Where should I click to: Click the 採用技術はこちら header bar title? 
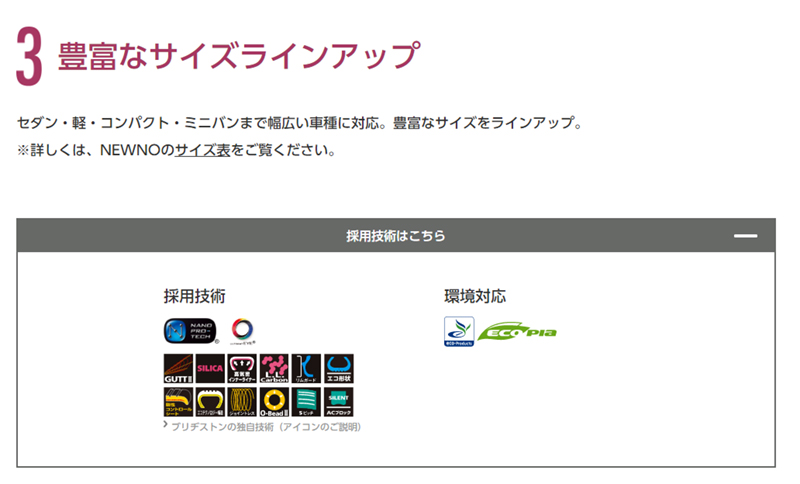(396, 236)
